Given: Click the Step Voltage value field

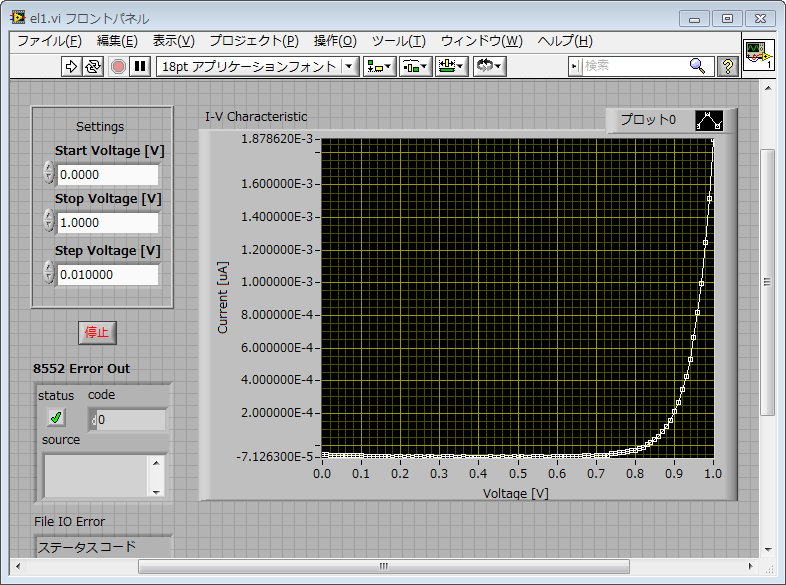Looking at the screenshot, I should pos(108,275).
